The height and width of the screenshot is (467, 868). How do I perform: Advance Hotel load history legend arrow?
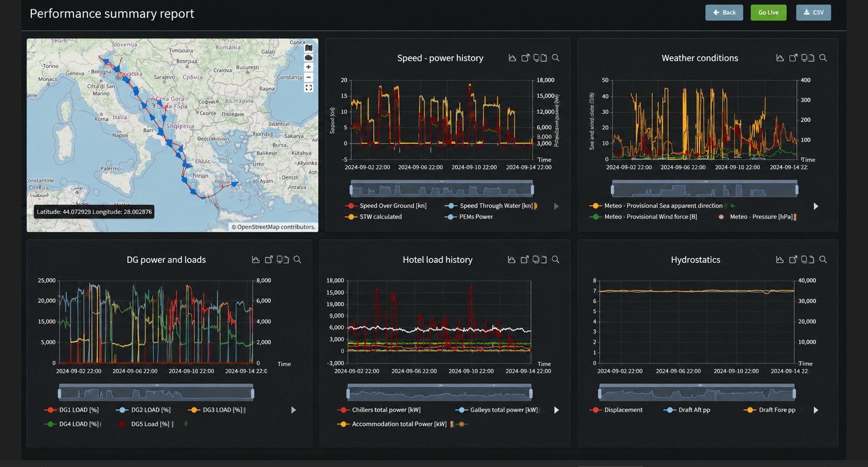click(556, 410)
